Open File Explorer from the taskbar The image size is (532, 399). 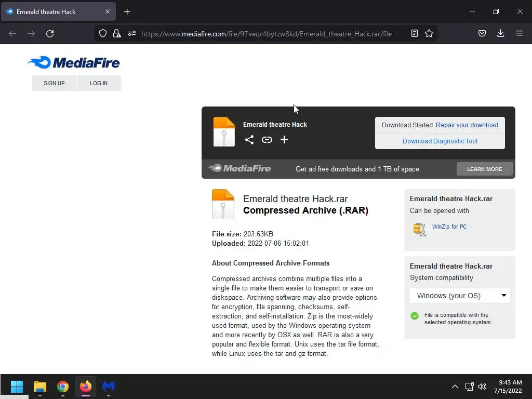tap(39, 387)
